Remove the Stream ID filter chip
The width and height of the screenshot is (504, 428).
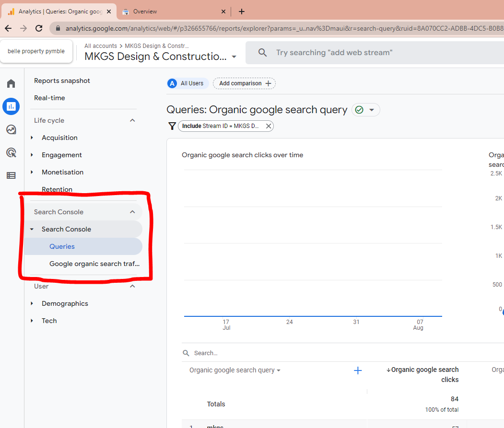coord(269,126)
